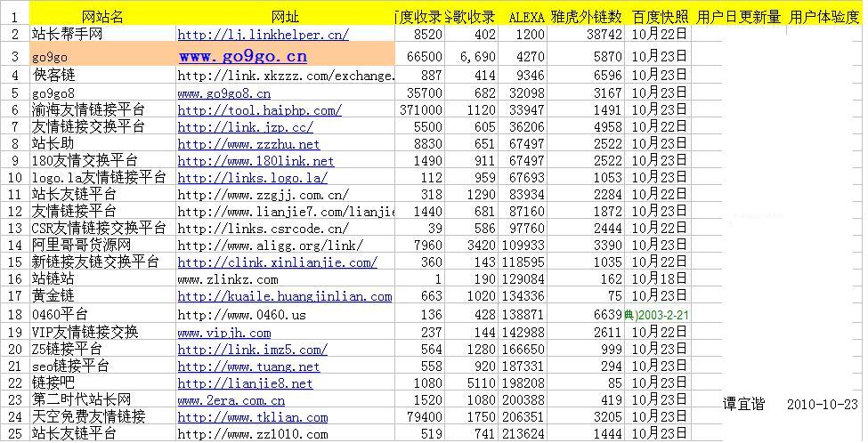868x443 pixels.
Task: Open the kuaile.huangjinlian.com link
Action: point(284,296)
